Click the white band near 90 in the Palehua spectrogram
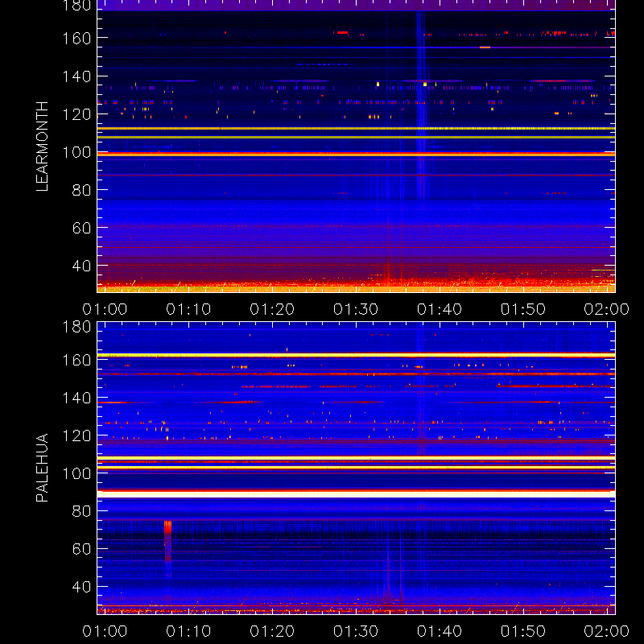 coord(356,494)
